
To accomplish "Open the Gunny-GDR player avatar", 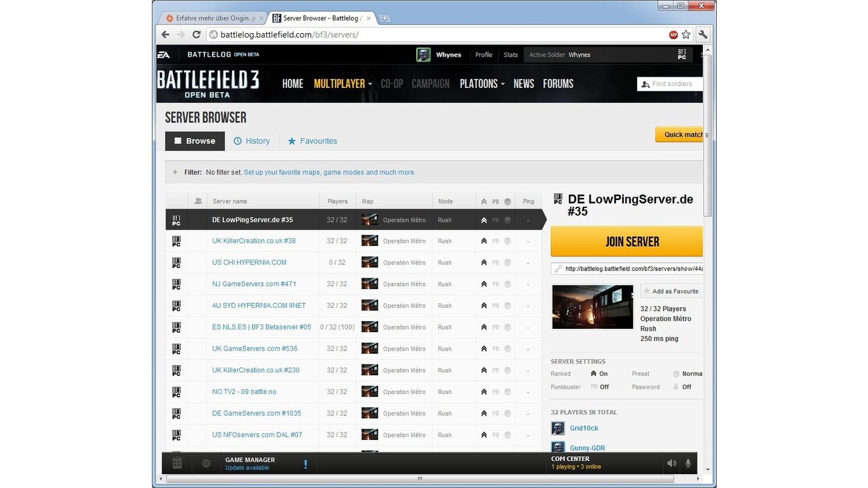I will pos(558,448).
